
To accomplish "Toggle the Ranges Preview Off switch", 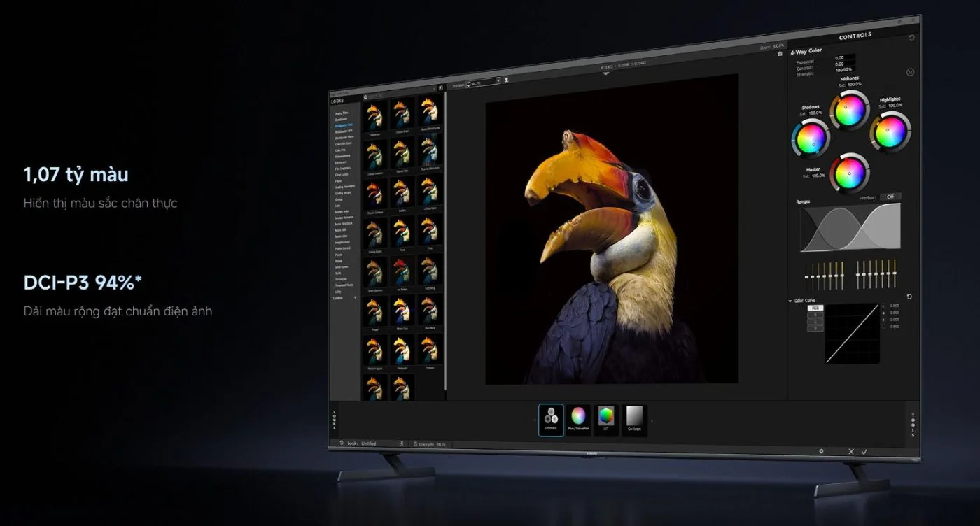I will point(890,197).
